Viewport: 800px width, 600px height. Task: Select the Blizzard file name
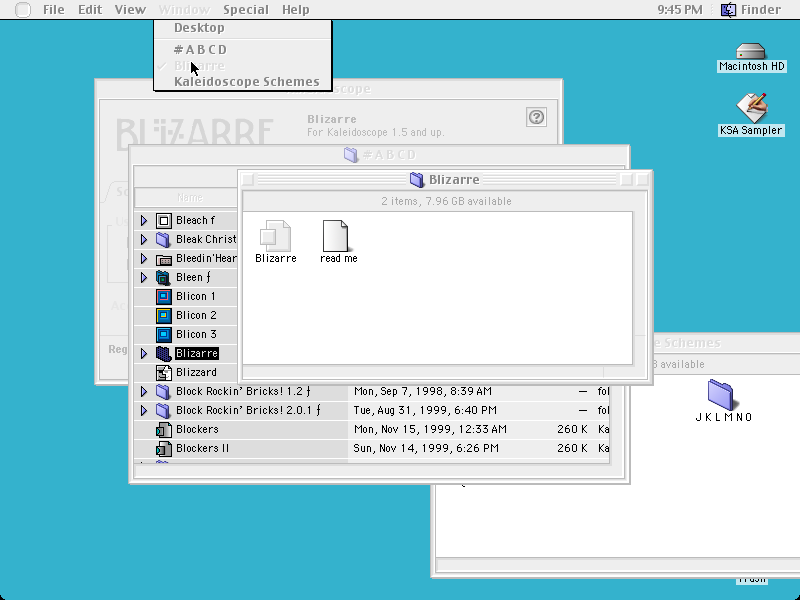[196, 372]
